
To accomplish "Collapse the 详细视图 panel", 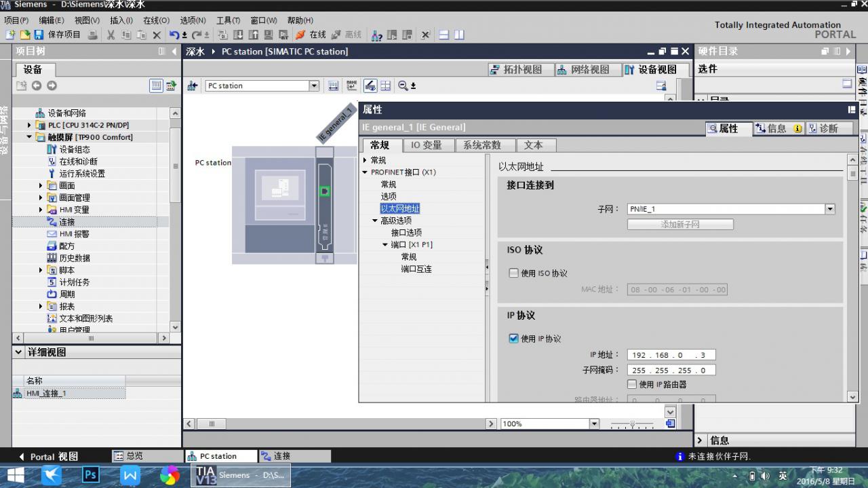I will pos(18,352).
